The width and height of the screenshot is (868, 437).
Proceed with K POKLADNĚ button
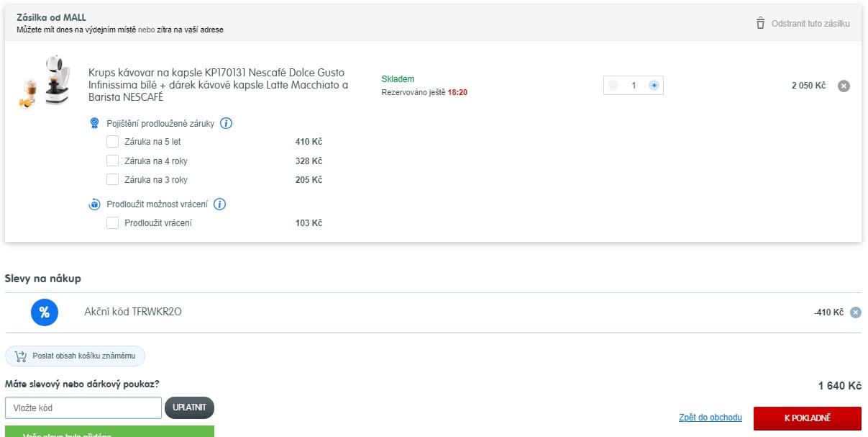pyautogui.click(x=807, y=418)
